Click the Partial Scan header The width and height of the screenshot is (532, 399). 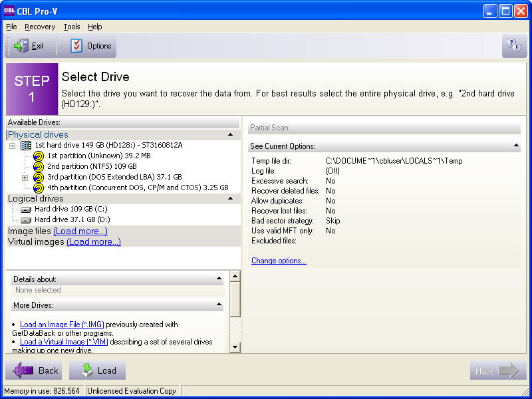coord(384,128)
